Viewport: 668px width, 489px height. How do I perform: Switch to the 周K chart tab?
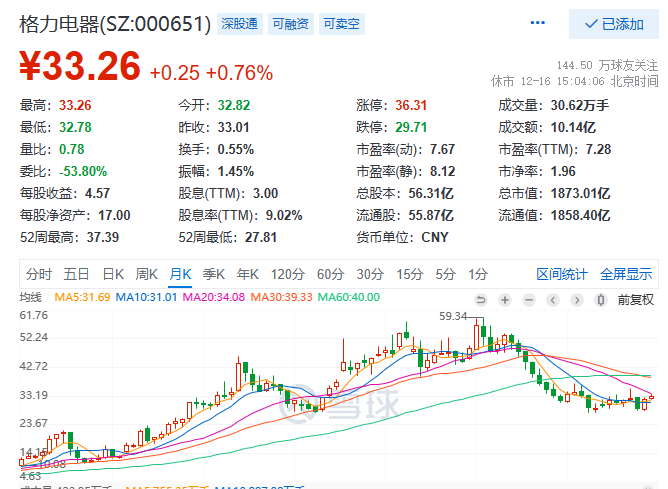[147, 274]
